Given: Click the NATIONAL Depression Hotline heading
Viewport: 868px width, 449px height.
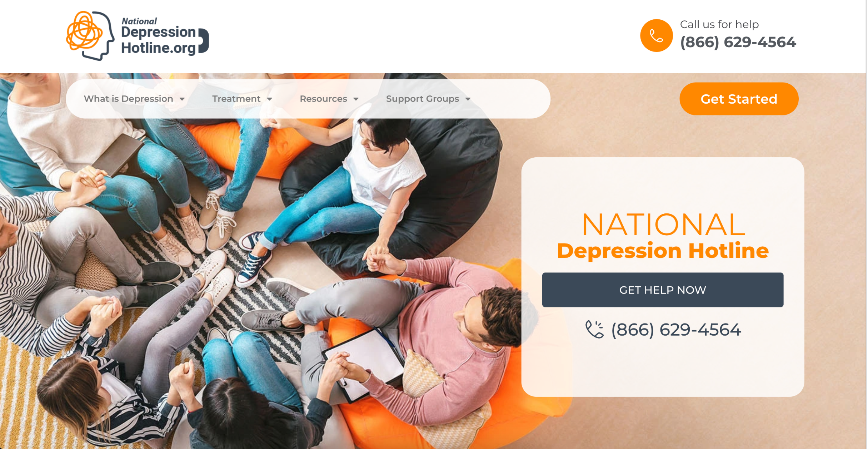Looking at the screenshot, I should pyautogui.click(x=663, y=236).
